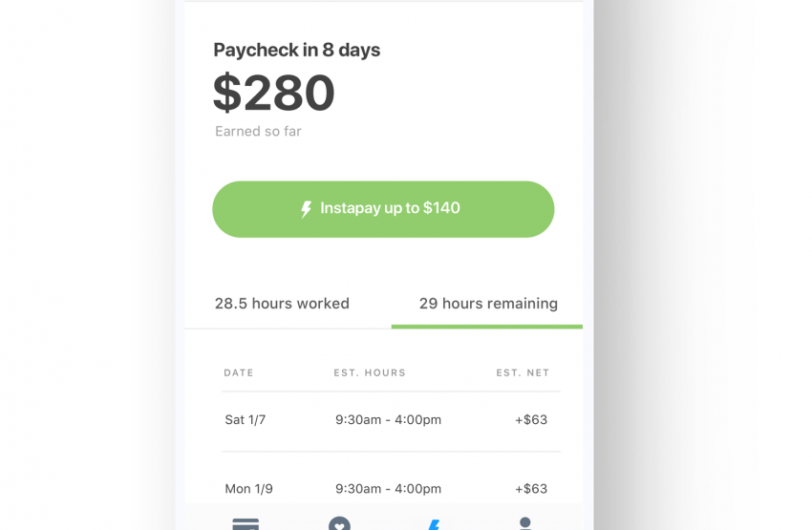812x530 pixels.
Task: Open the Sat 1/7 shift row
Action: click(x=391, y=420)
